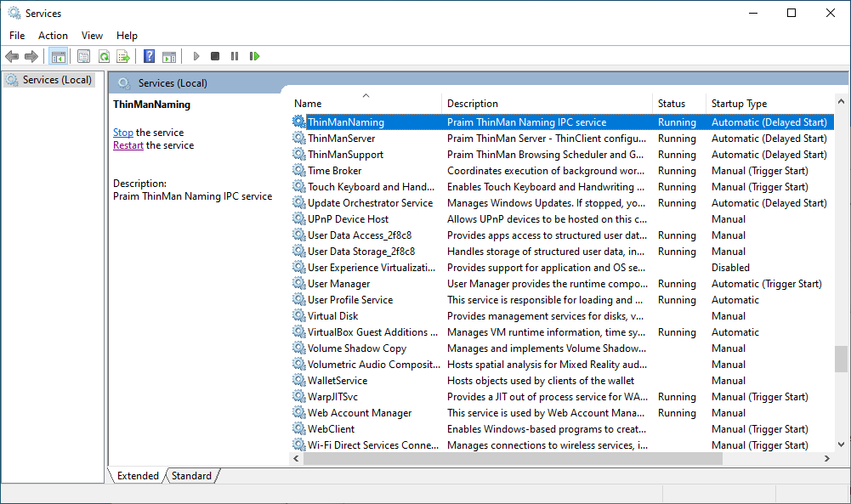Sort by the Status column header
The width and height of the screenshot is (851, 504).
click(x=679, y=104)
